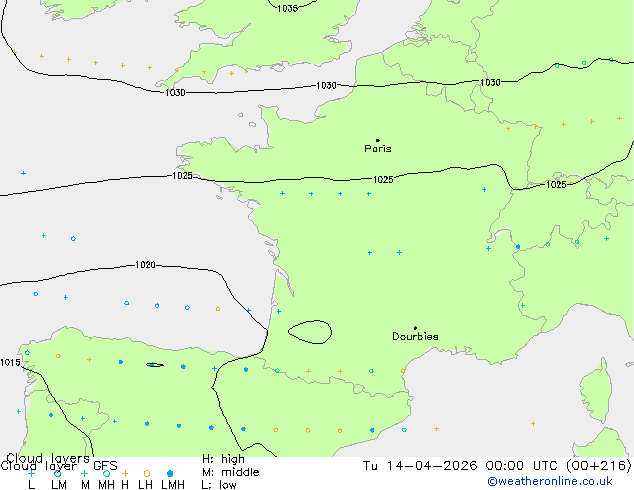Click the (00+216) forecast hour text
Image resolution: width=634 pixels, height=490 pixels.
click(598, 466)
